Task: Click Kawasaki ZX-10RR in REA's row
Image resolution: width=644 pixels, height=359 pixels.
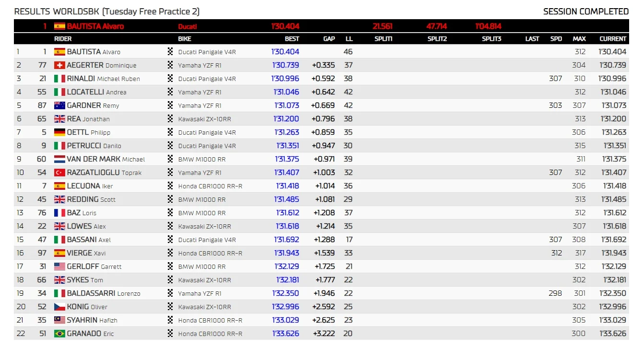Action: pos(205,119)
